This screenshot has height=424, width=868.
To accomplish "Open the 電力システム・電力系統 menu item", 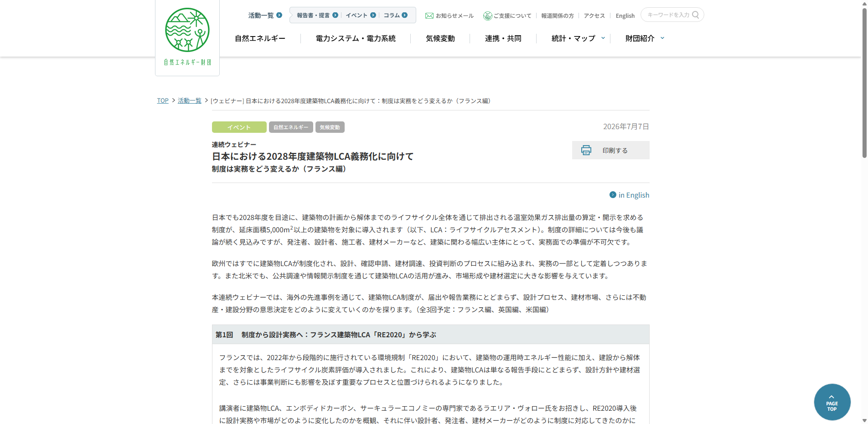I will coord(356,38).
